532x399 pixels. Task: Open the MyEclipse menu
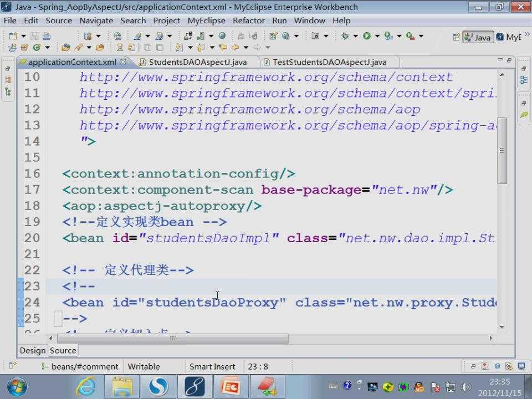point(206,21)
